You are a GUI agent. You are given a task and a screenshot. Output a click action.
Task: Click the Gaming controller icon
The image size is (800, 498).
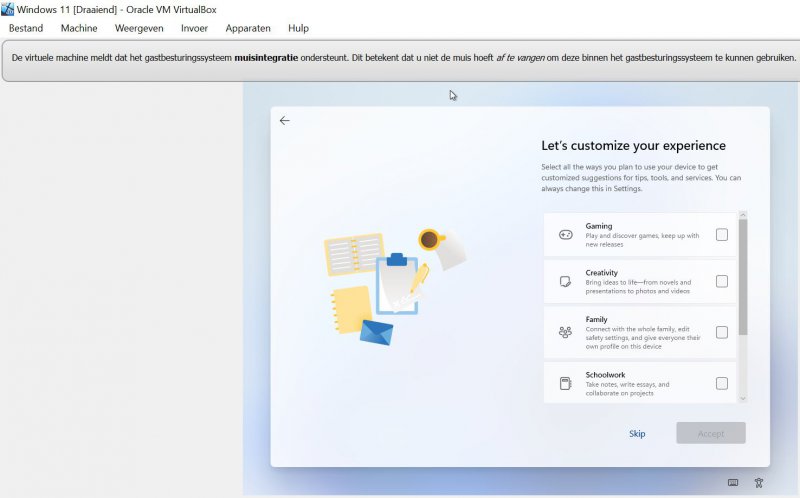pos(565,235)
